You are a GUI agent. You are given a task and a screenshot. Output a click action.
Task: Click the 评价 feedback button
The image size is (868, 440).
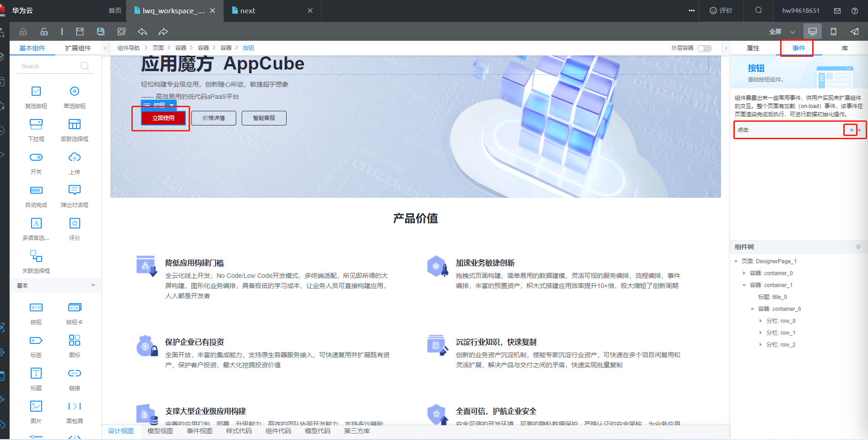[721, 11]
